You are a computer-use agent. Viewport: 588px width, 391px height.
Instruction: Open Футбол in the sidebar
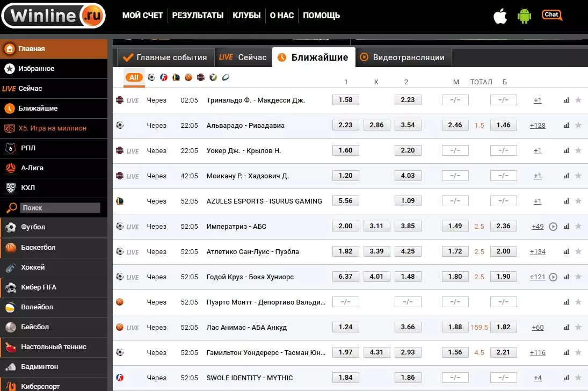54,227
